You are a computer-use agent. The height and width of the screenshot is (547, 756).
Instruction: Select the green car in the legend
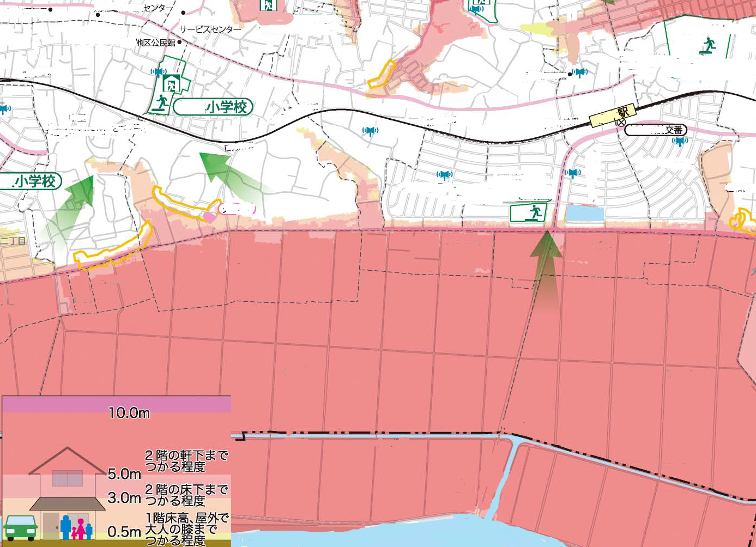tap(21, 527)
